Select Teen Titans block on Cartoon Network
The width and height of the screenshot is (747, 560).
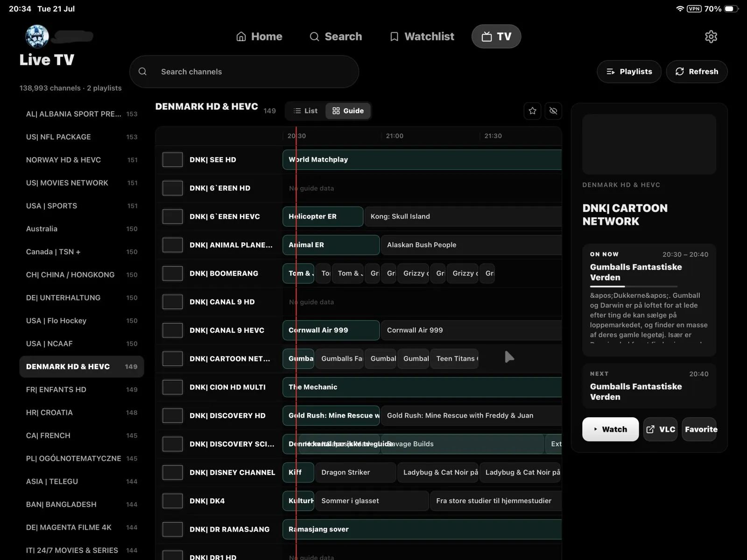(454, 358)
